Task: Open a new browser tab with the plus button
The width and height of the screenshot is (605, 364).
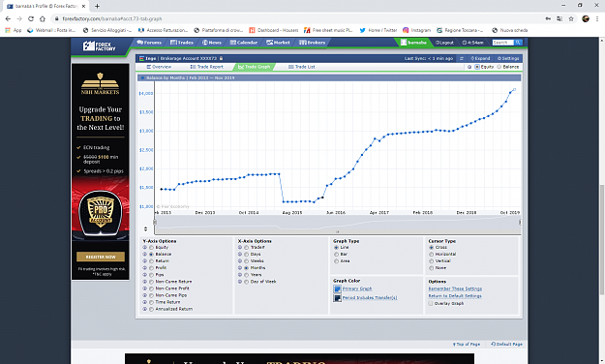Action: click(x=97, y=6)
